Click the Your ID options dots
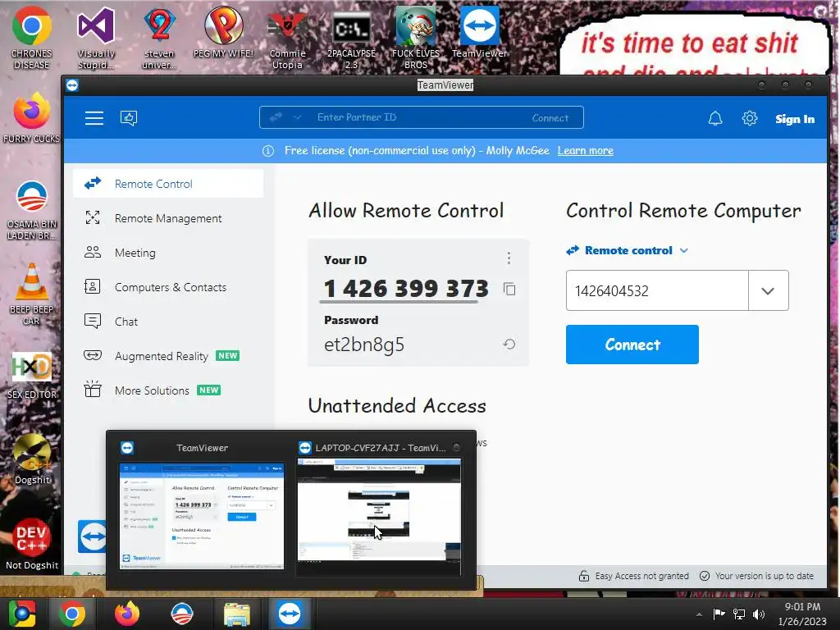Image resolution: width=840 pixels, height=630 pixels. pyautogui.click(x=509, y=258)
